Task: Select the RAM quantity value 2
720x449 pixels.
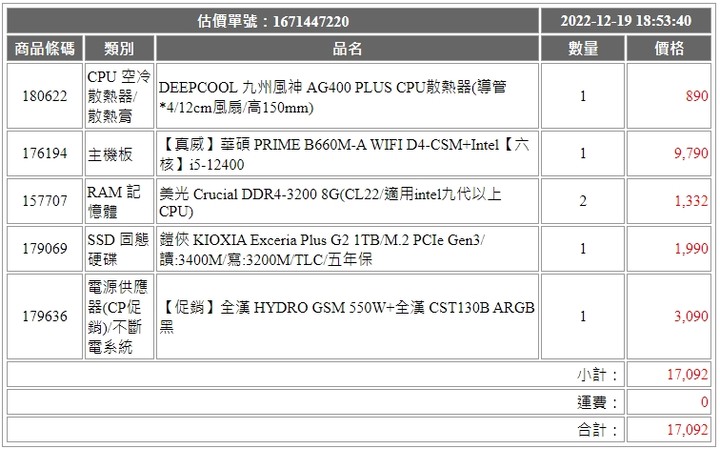Action: (x=583, y=201)
